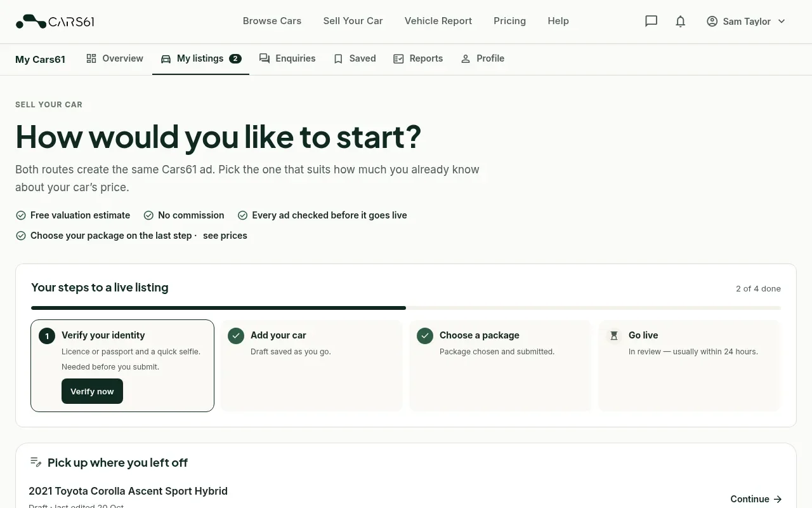Click the arrow icon next to Continue
Image resolution: width=812 pixels, height=508 pixels.
point(778,499)
